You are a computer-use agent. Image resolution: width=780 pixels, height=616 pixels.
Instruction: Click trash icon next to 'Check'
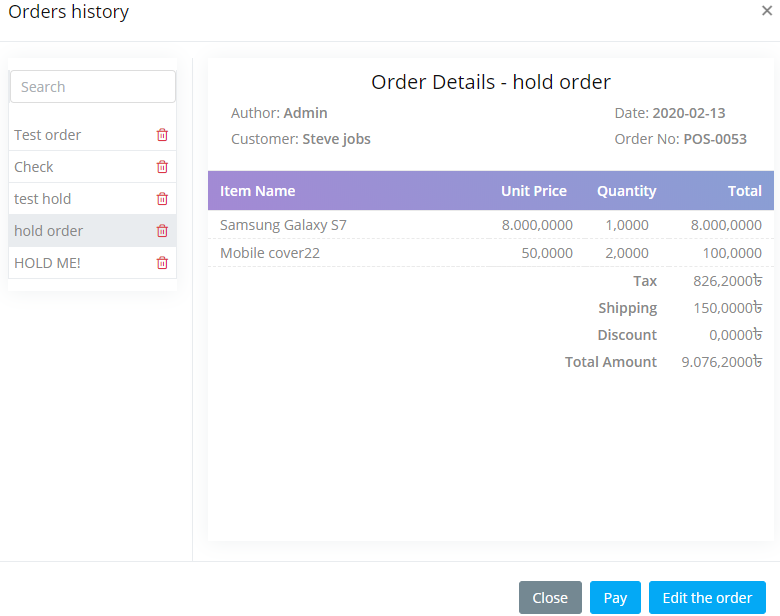pos(162,167)
